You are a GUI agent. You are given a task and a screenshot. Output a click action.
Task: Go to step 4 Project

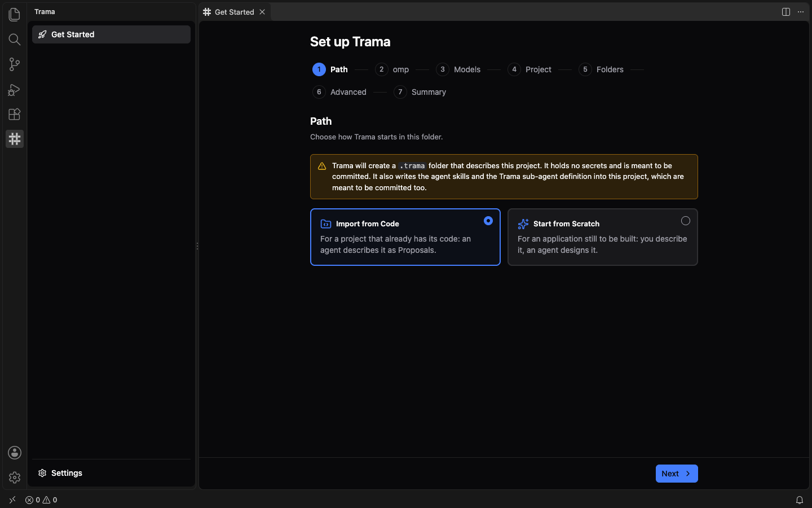529,69
